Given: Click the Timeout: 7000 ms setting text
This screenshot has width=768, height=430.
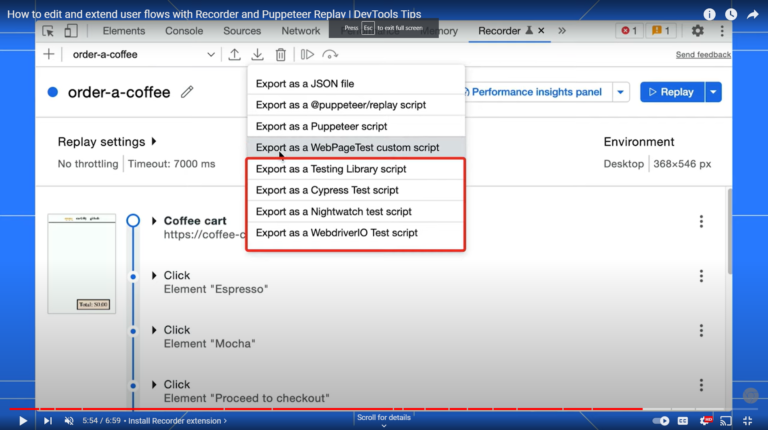Looking at the screenshot, I should click(x=171, y=164).
